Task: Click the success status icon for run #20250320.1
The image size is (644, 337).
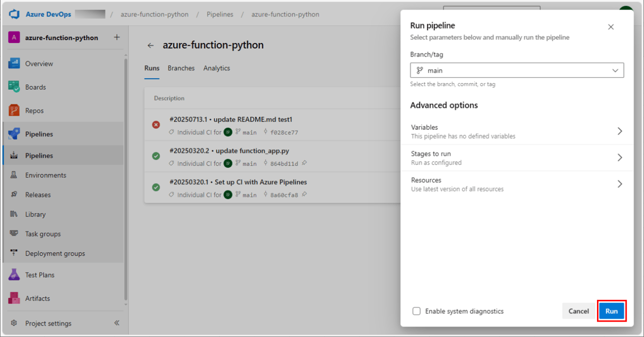Action: [x=156, y=188]
